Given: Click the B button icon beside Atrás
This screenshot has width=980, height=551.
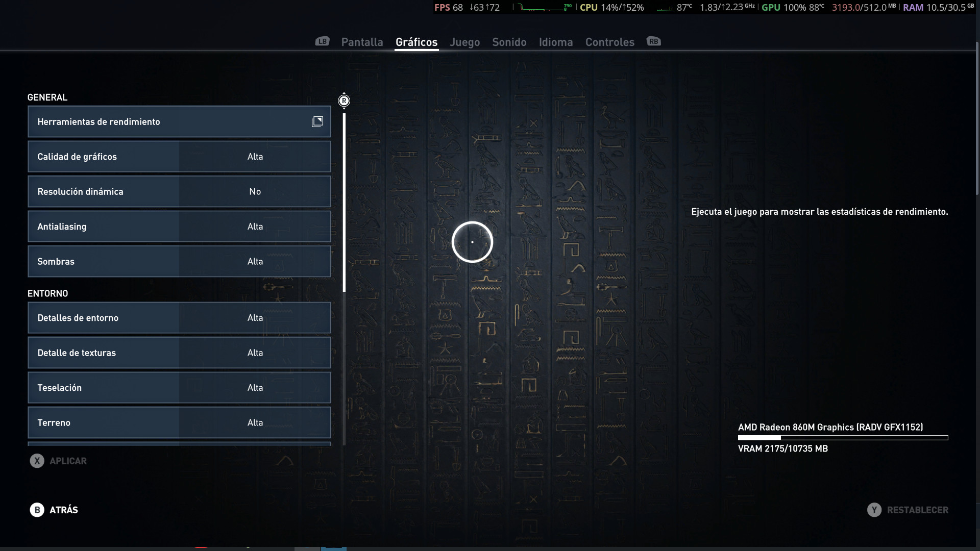Looking at the screenshot, I should pos(37,510).
